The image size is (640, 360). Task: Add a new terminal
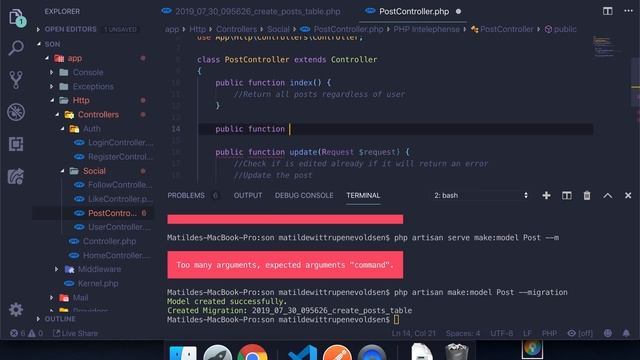tap(546, 196)
